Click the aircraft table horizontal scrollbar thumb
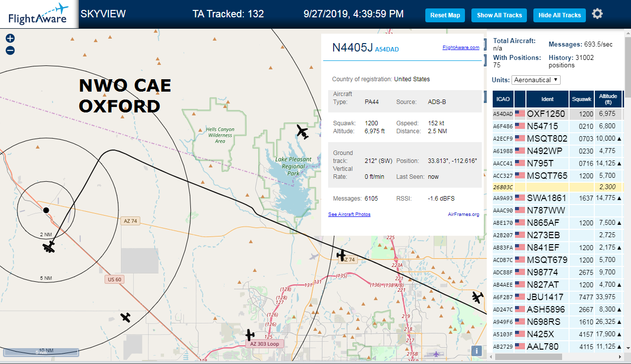631x364 pixels. click(x=528, y=357)
